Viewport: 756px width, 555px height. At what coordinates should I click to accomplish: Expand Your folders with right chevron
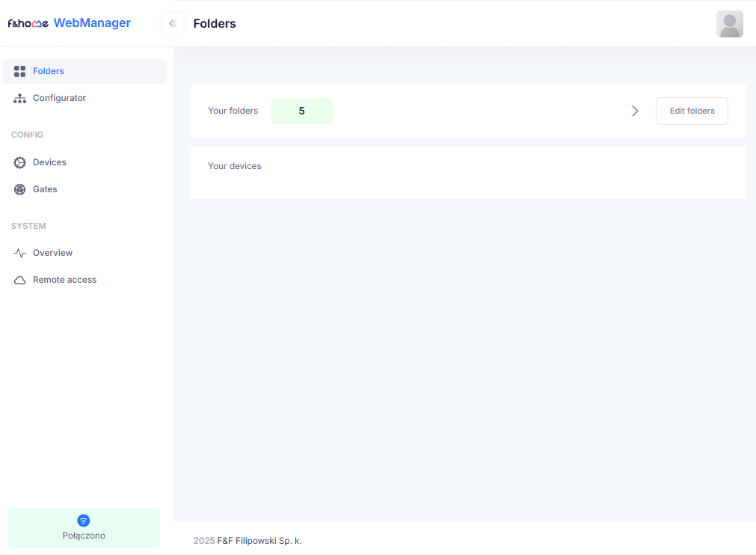[635, 111]
